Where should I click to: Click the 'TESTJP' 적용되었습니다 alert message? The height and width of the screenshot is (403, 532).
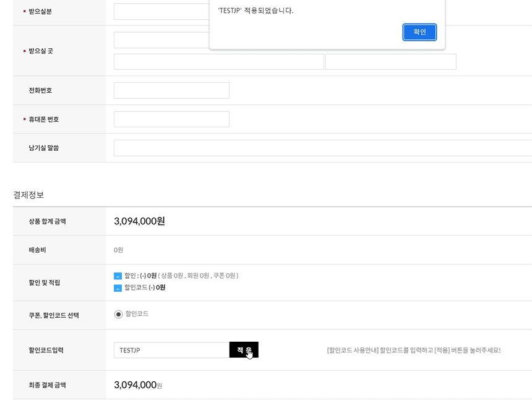pos(255,11)
